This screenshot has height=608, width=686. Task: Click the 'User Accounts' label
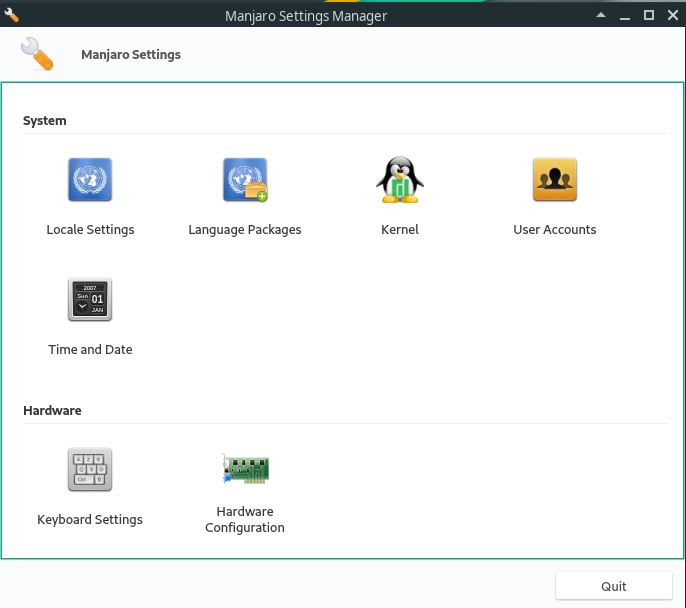(x=555, y=230)
